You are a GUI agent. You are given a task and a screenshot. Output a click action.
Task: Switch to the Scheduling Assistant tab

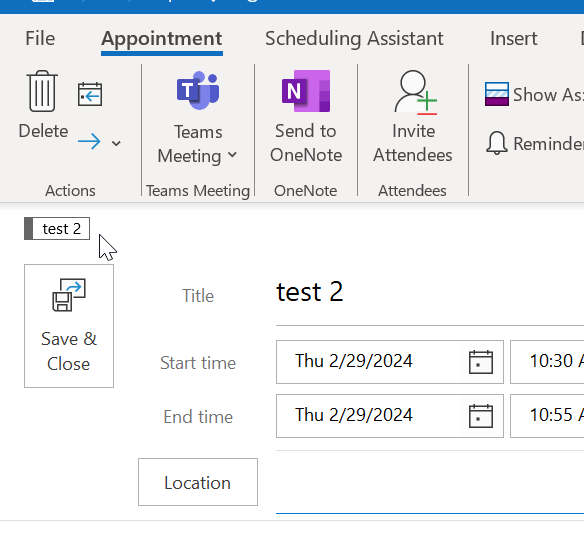coord(354,38)
